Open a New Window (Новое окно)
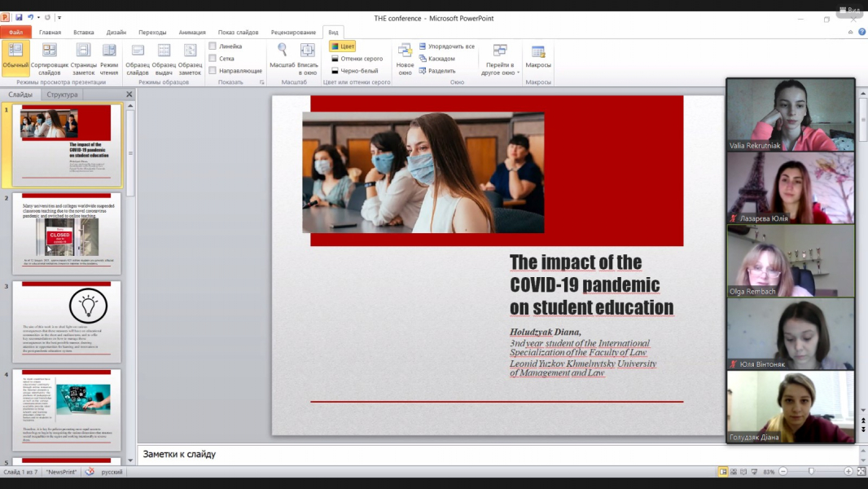The height and width of the screenshot is (489, 868). [x=405, y=57]
